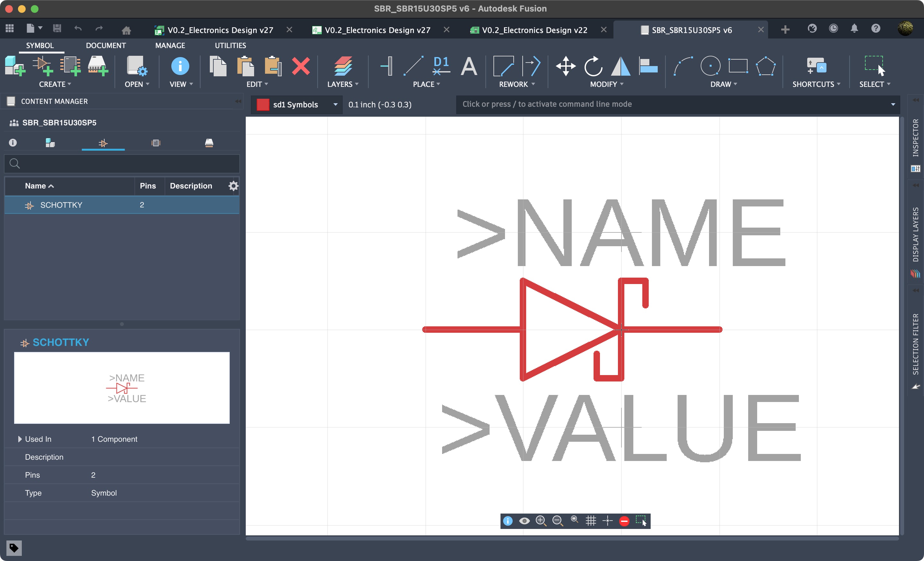Toggle grid display in bottom toolbar
This screenshot has height=561, width=924.
[591, 521]
